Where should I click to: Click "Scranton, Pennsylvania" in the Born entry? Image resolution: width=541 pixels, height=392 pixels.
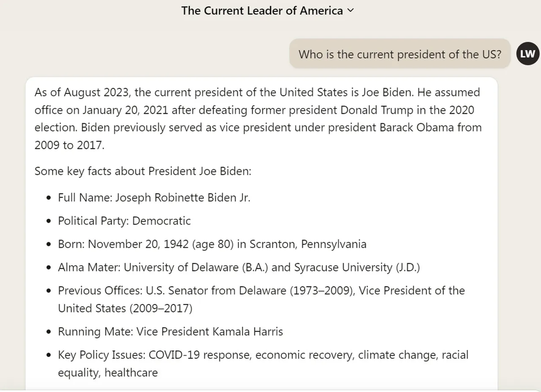pos(308,244)
